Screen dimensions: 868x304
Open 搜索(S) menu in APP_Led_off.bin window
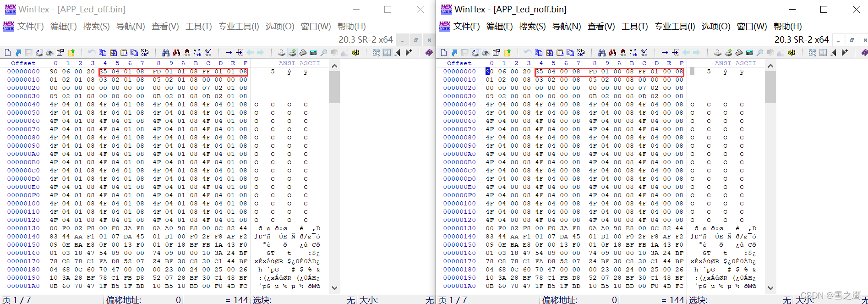coord(96,26)
